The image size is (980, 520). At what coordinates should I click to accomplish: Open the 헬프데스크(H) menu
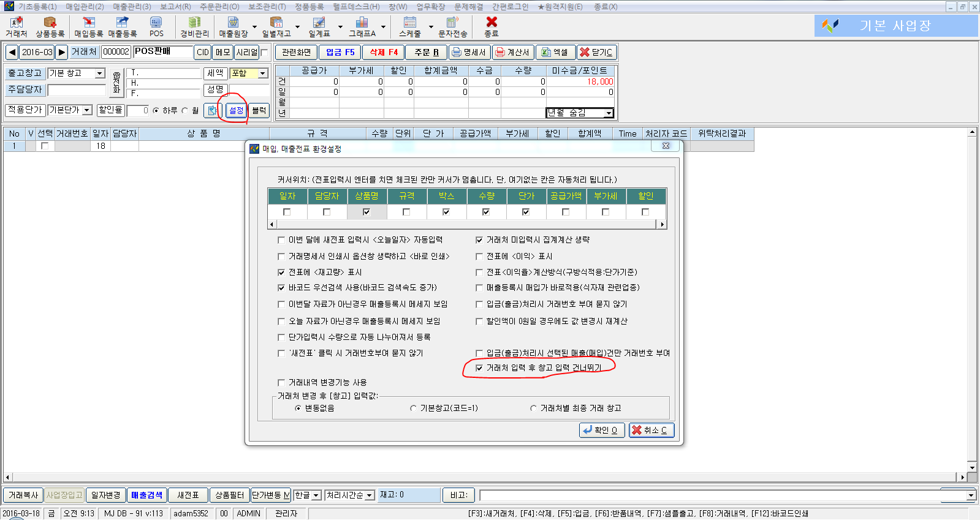(x=357, y=7)
